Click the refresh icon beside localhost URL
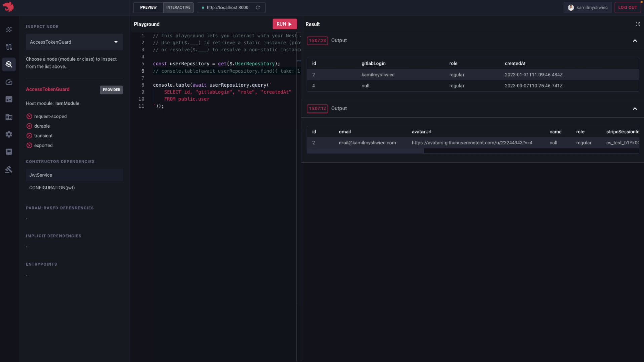This screenshot has height=362, width=644. [x=258, y=7]
